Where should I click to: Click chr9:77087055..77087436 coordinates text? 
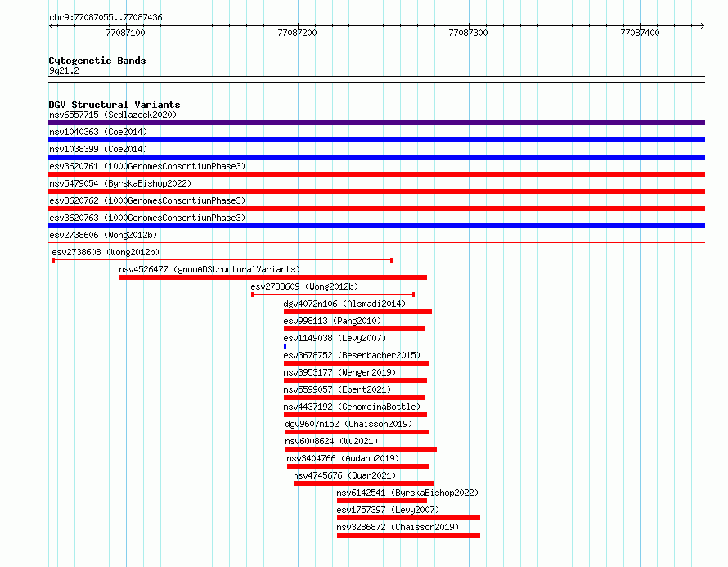tap(106, 17)
